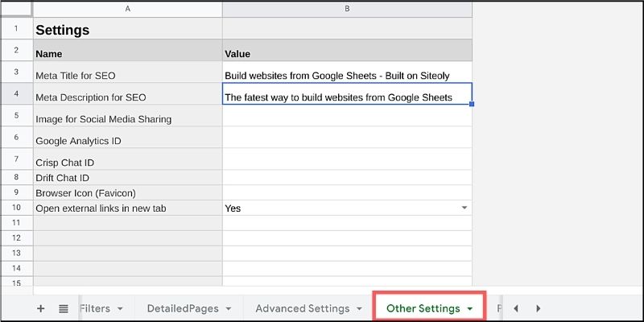Click the add new sheet plus icon
644x322 pixels.
click(x=40, y=308)
